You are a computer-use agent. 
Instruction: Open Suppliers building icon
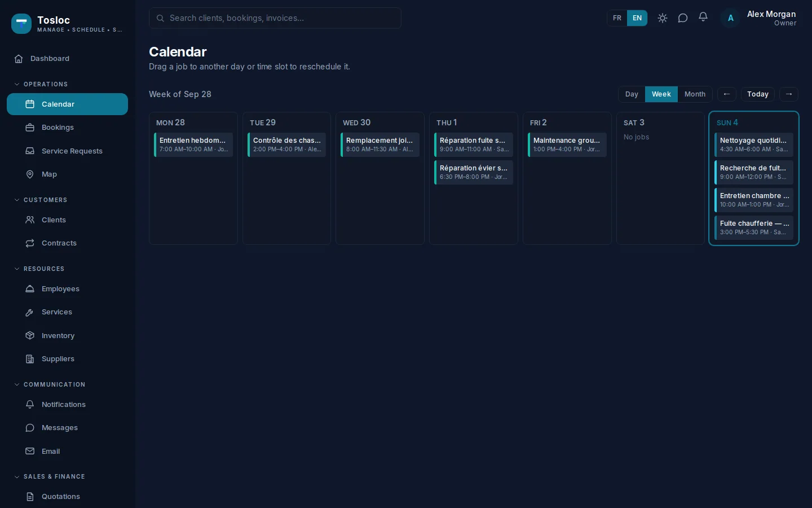pos(30,359)
